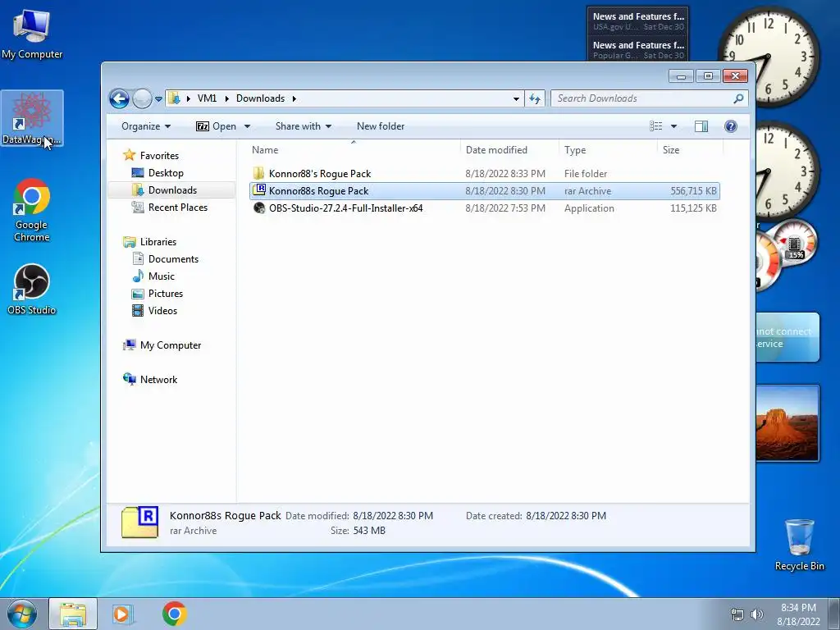Expand the Open button dropdown arrow

click(x=248, y=126)
